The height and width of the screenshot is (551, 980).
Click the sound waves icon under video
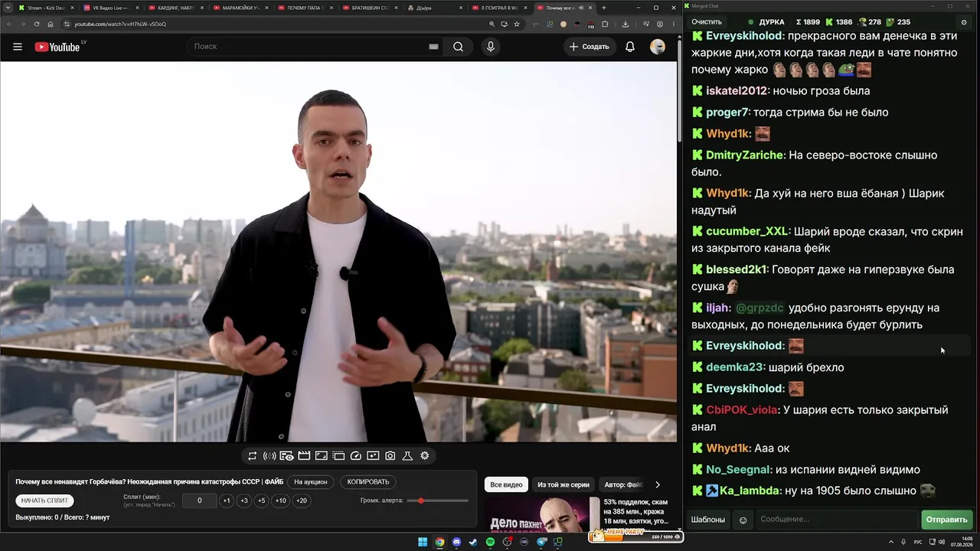pyautogui.click(x=269, y=456)
